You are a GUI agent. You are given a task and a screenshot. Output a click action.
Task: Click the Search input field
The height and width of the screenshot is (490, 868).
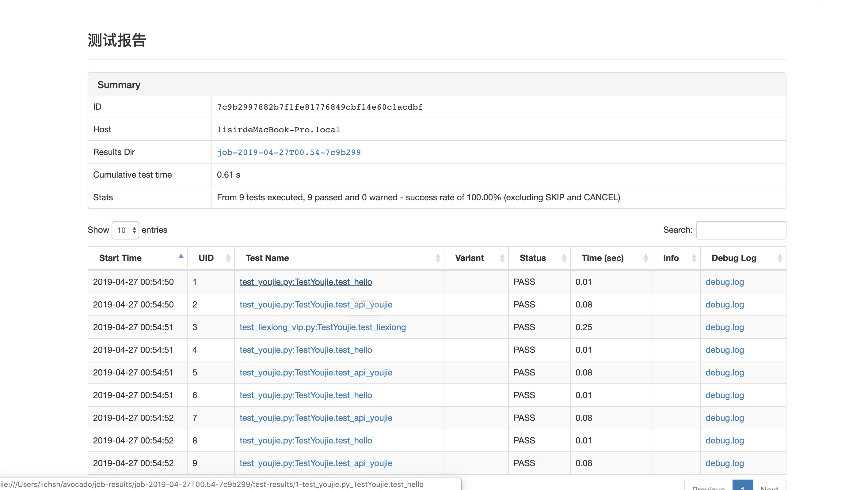pyautogui.click(x=741, y=230)
